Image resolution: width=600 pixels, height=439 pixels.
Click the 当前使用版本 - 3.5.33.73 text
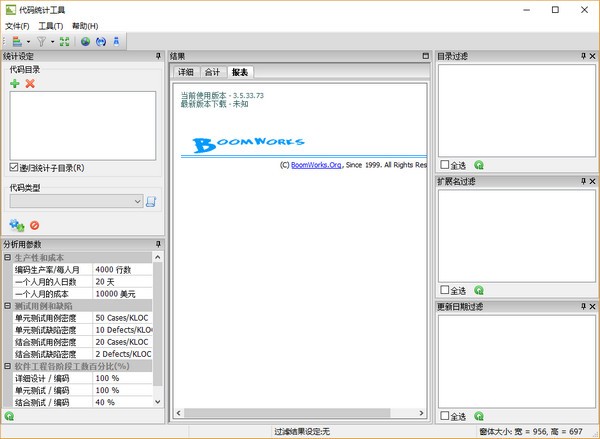pos(222,95)
